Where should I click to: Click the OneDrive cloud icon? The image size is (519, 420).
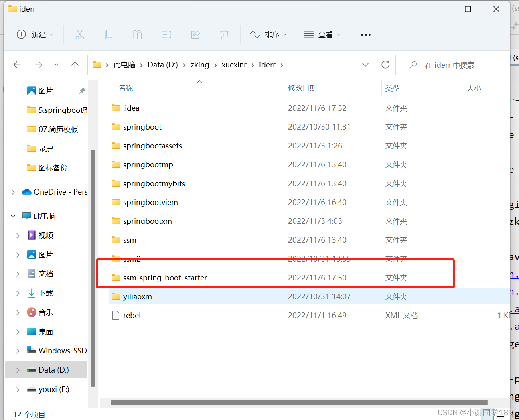pyautogui.click(x=27, y=192)
